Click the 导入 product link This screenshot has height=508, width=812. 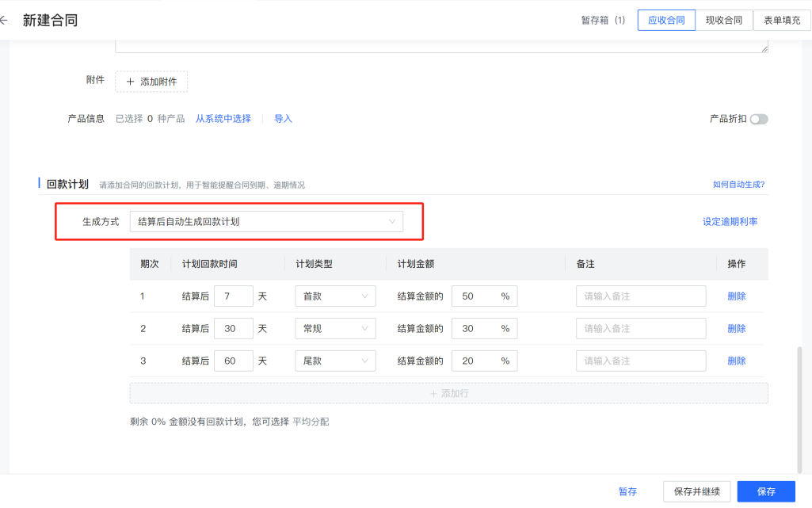pyautogui.click(x=283, y=119)
